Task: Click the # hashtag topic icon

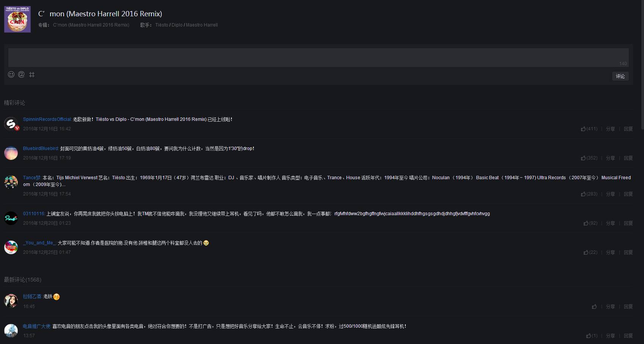Action: coord(32,75)
